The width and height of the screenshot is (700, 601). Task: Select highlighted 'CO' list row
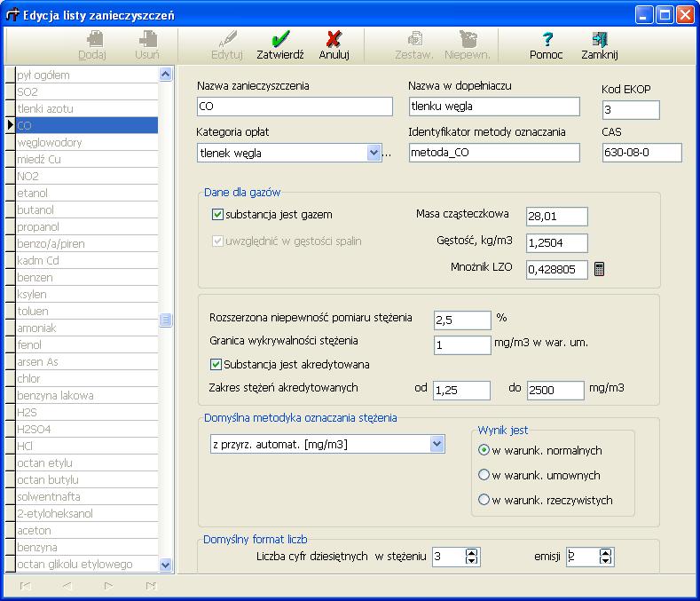(87, 125)
